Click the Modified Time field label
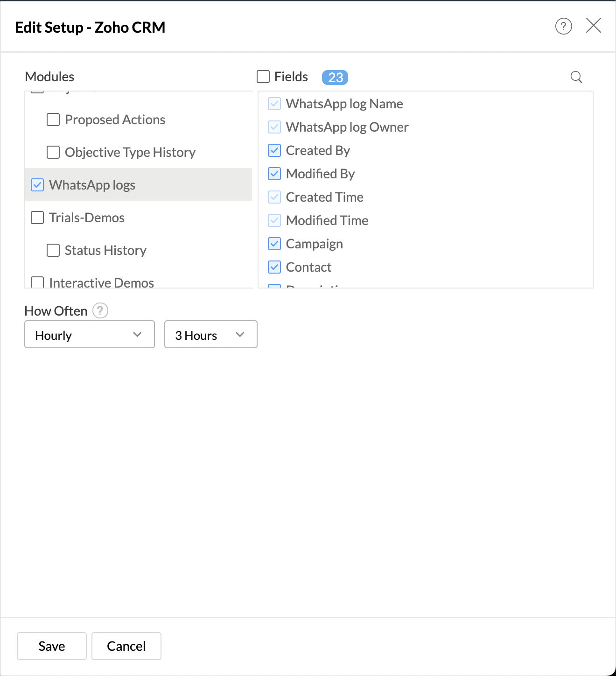 (x=327, y=220)
